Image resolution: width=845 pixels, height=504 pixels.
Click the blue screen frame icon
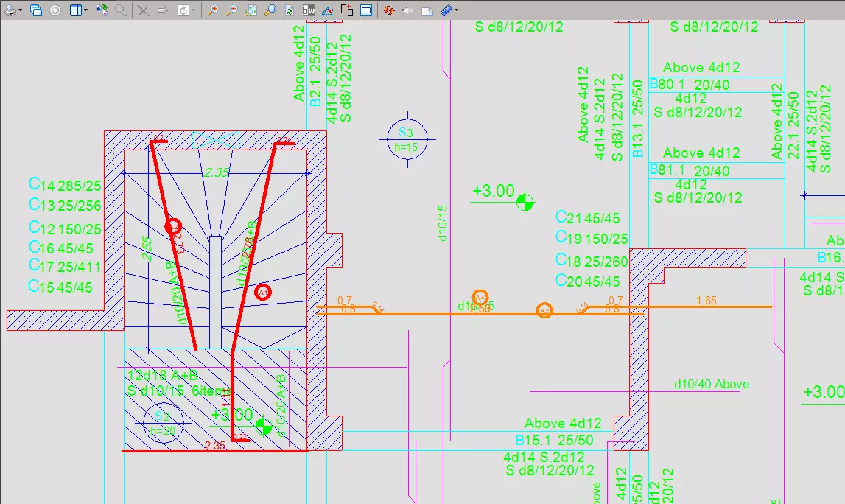[x=366, y=10]
